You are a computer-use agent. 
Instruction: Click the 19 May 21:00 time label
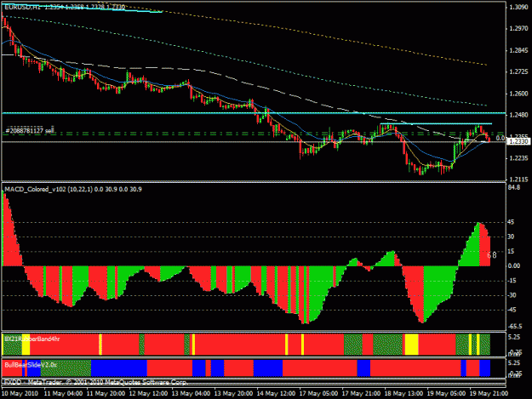pos(489,394)
